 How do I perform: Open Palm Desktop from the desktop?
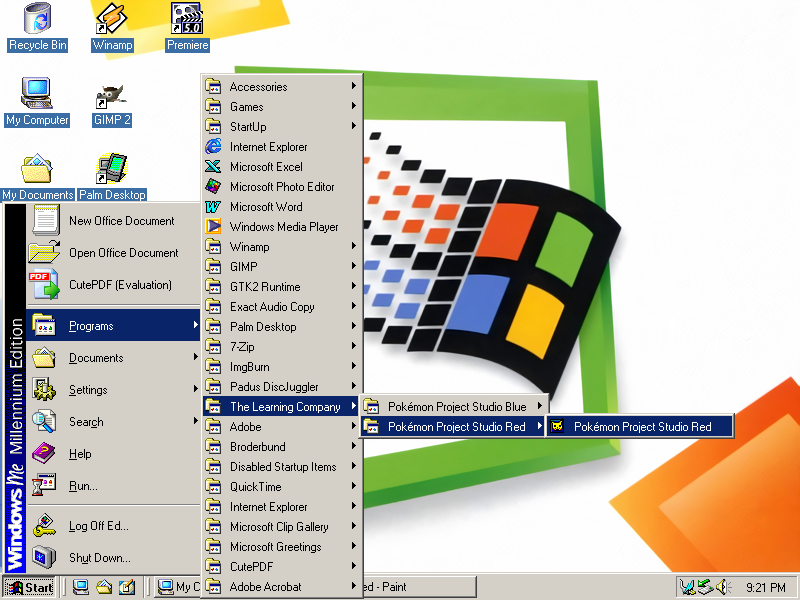pyautogui.click(x=111, y=170)
